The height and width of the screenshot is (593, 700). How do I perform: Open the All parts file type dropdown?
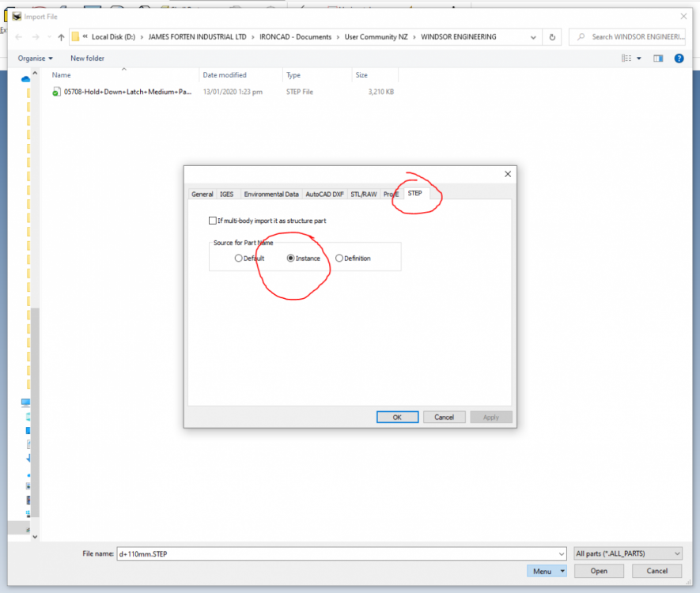click(628, 553)
